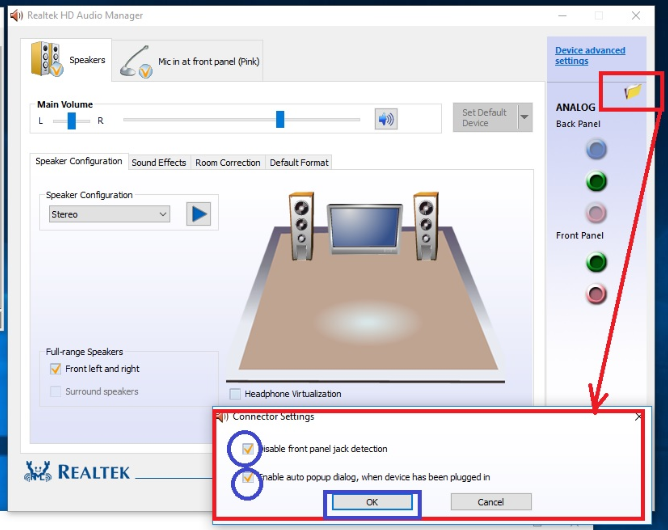Viewport: 668px width, 530px height.
Task: Click the blue back panel line-in jack
Action: 596,150
